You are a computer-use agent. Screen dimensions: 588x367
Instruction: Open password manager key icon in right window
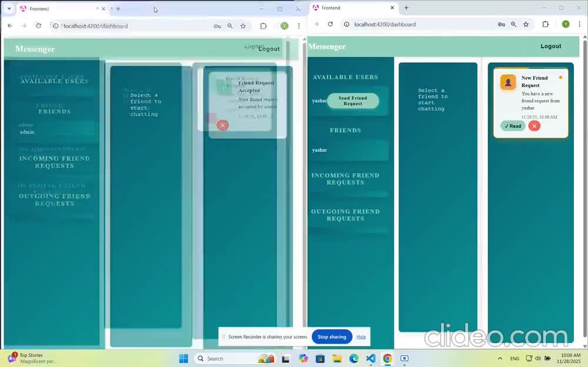point(502,24)
